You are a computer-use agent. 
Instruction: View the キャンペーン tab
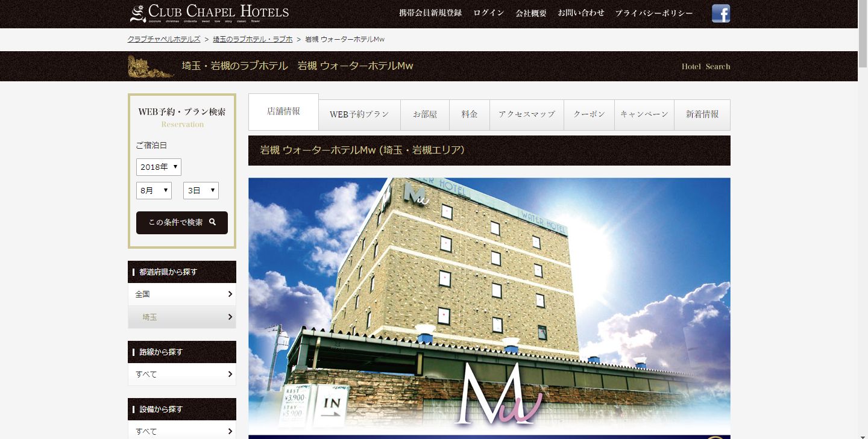pos(644,114)
